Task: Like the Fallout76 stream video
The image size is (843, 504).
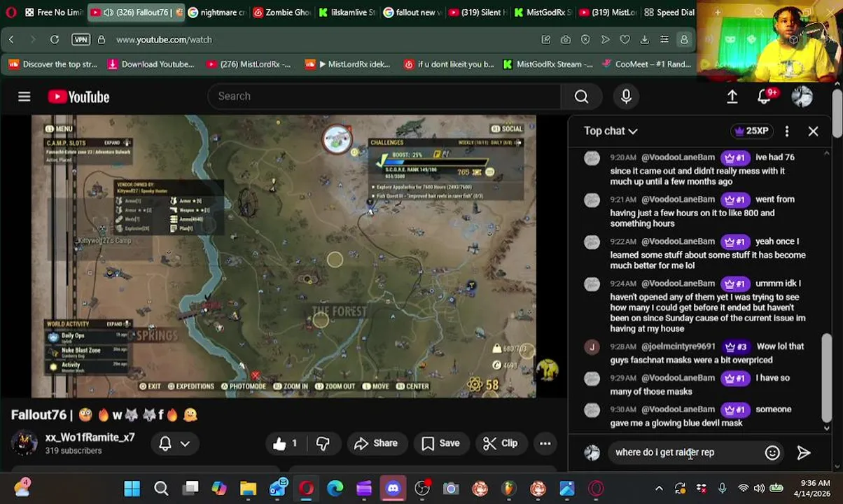Action: 286,443
